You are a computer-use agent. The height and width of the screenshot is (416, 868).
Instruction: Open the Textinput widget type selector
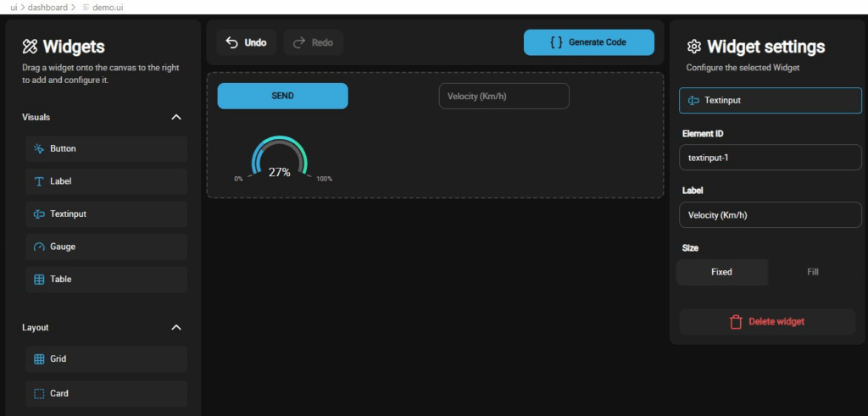770,100
